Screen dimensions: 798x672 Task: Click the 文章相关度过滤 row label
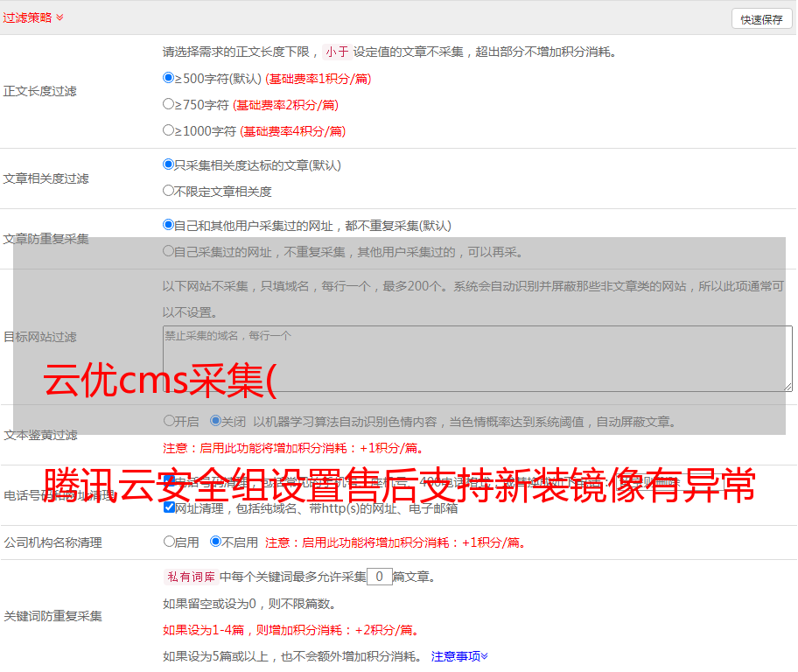[45, 178]
